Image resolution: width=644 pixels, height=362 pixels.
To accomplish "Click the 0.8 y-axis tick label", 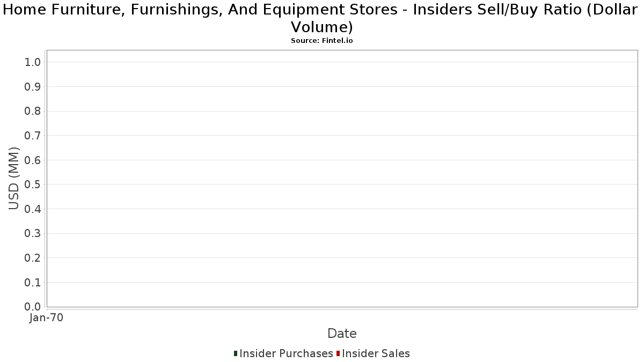I will (33, 111).
